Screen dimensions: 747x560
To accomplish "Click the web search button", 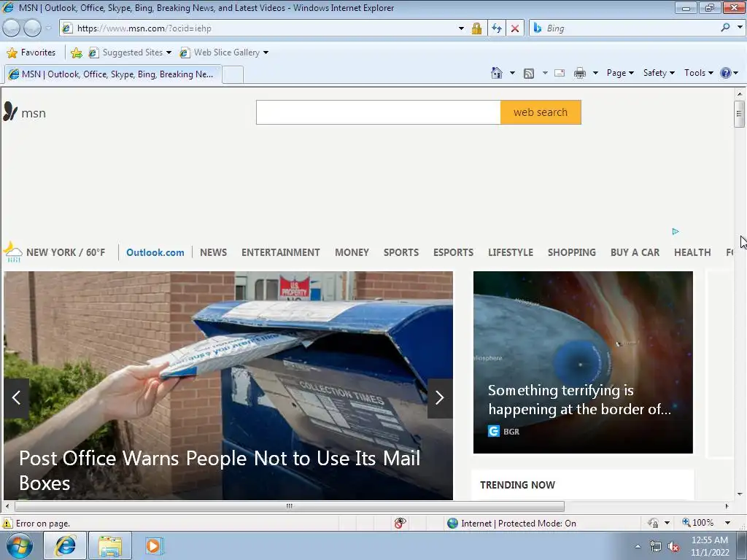I will tap(541, 112).
